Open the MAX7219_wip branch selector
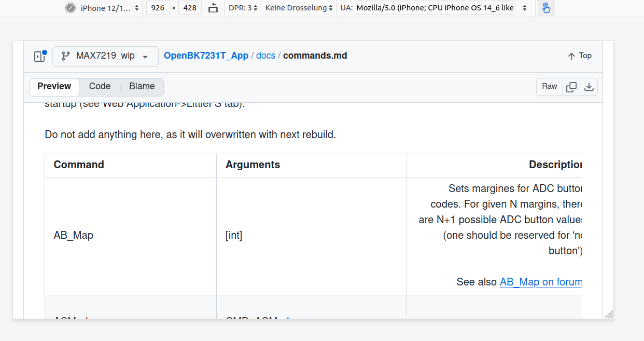Image resolution: width=644 pixels, height=341 pixels. coord(105,56)
